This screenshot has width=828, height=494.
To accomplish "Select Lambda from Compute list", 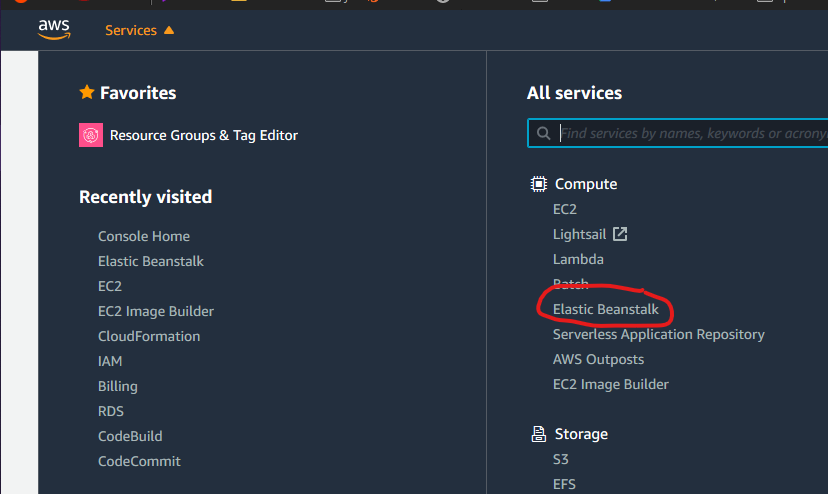I will [x=578, y=259].
